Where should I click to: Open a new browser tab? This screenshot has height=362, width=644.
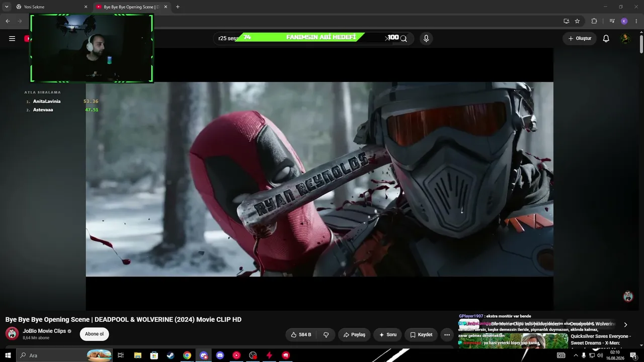[x=178, y=7]
